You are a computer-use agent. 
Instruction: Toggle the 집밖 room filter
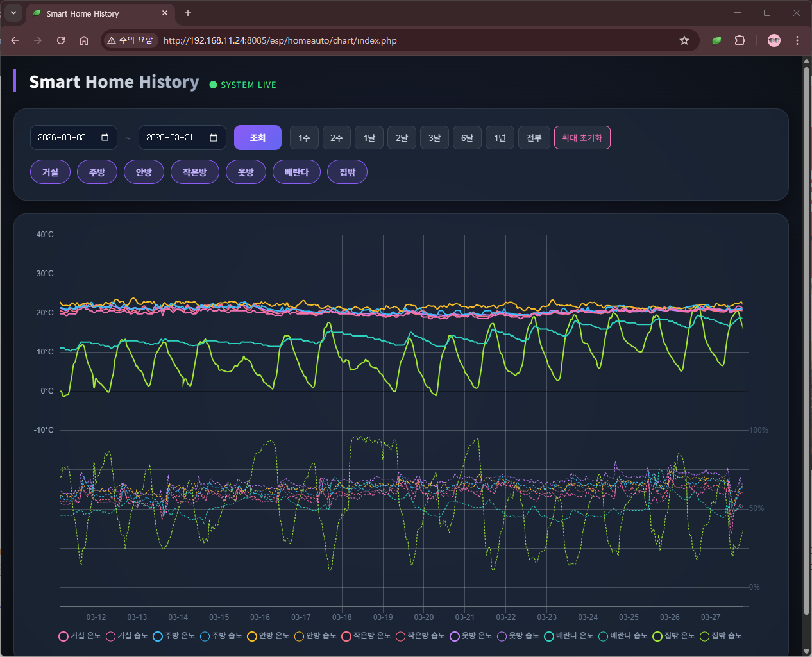click(x=347, y=172)
